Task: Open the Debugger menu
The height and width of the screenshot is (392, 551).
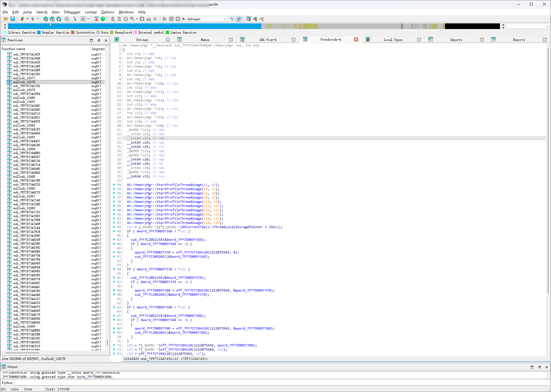Action: click(x=72, y=12)
